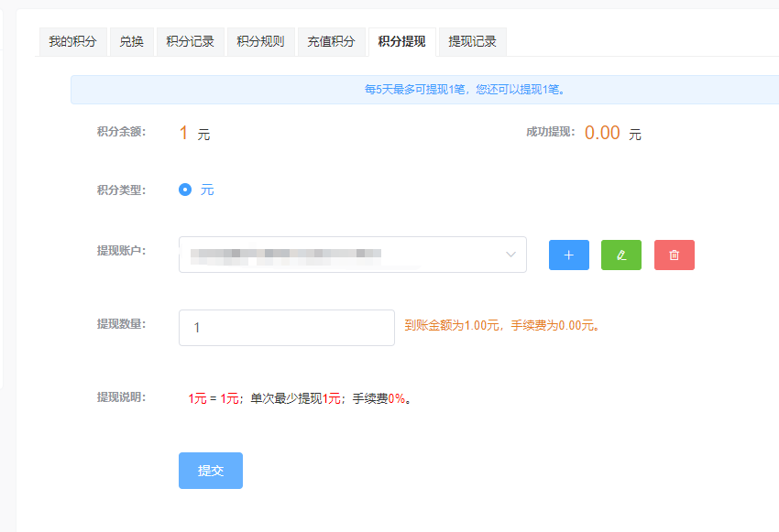Select the 积分提现 tab
The width and height of the screenshot is (779, 532).
pos(401,41)
